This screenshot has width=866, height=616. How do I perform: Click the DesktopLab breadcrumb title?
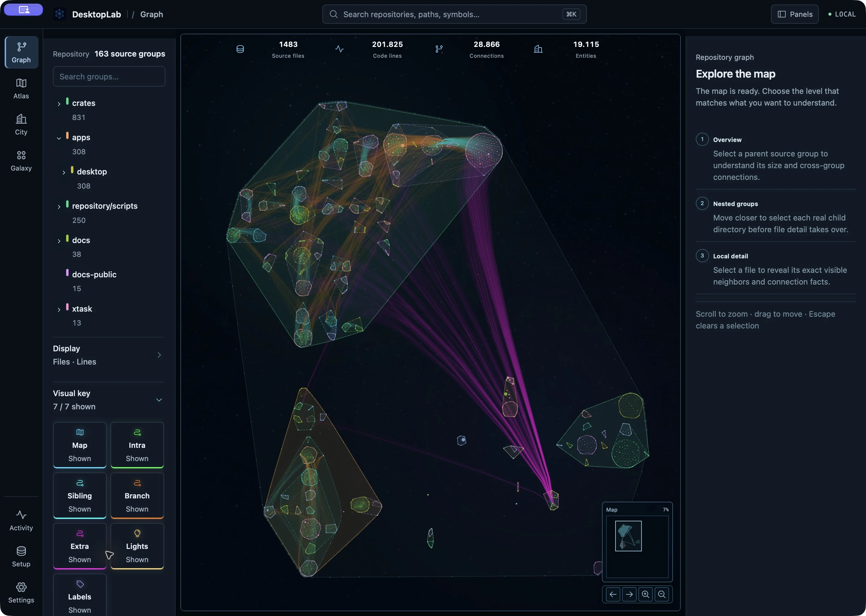(x=96, y=14)
